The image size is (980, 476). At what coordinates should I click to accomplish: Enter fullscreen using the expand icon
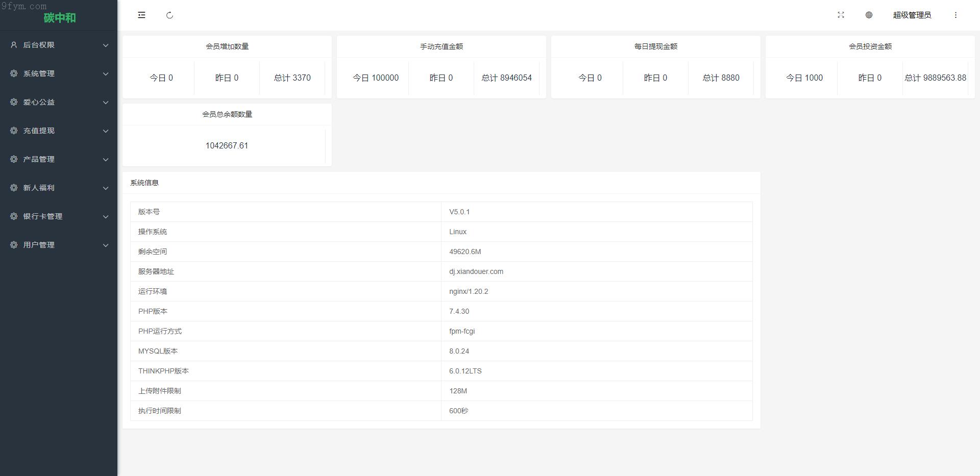pos(841,15)
